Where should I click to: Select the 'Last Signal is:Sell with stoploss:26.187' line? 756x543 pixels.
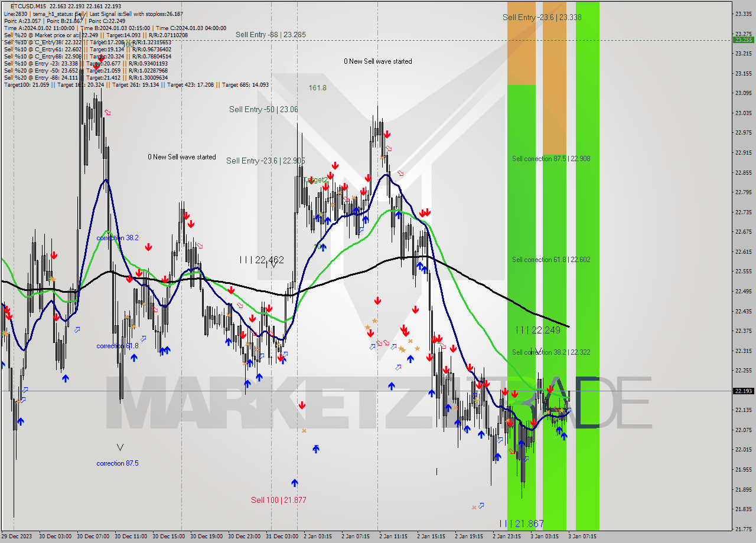[x=136, y=14]
